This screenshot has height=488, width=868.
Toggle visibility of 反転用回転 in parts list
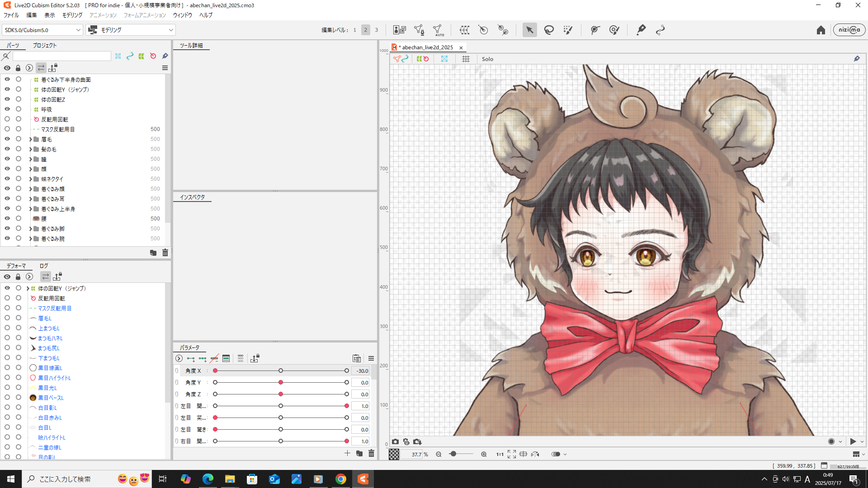coord(7,119)
